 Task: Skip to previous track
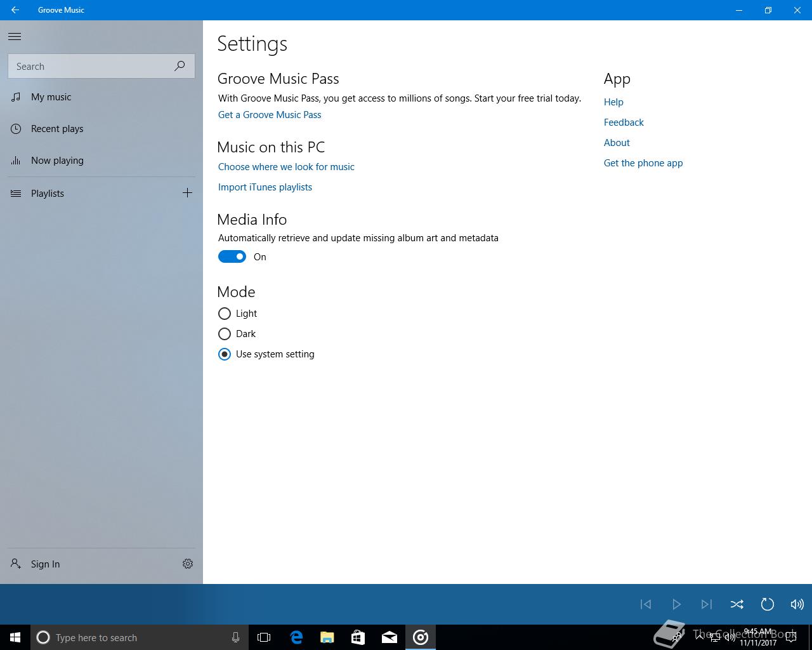[x=646, y=604]
